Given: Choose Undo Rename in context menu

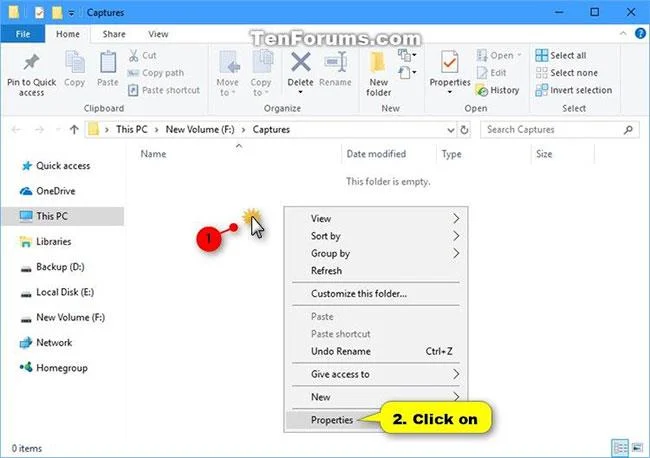Looking at the screenshot, I should click(x=376, y=351).
